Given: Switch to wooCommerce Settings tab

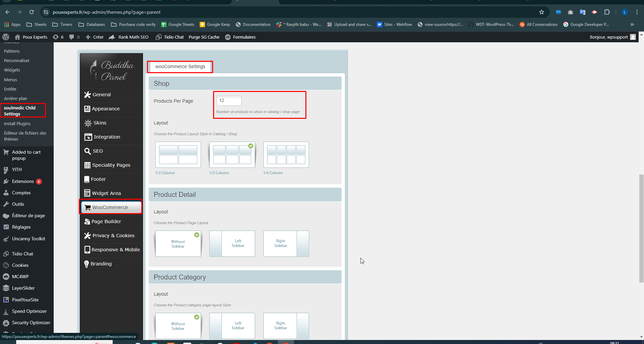Looking at the screenshot, I should pyautogui.click(x=180, y=66).
